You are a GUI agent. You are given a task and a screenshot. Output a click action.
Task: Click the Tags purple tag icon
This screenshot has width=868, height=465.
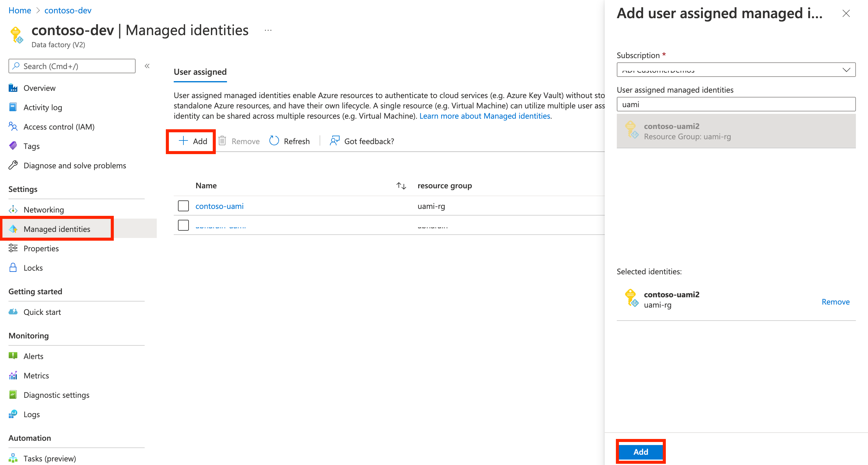pyautogui.click(x=13, y=146)
